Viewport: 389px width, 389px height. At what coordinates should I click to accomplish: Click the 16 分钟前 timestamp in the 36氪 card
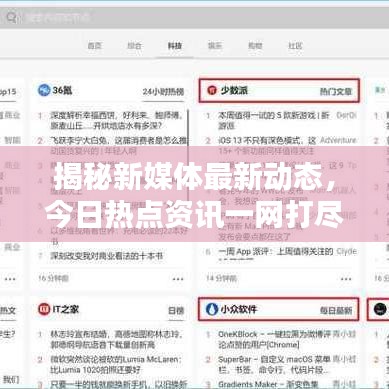tap(53, 278)
